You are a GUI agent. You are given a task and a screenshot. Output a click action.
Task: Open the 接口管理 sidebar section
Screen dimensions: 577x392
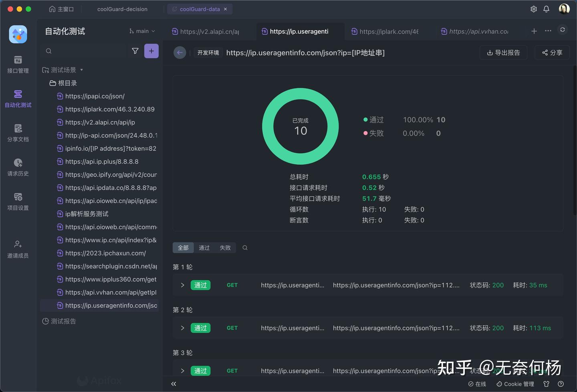[x=18, y=65]
